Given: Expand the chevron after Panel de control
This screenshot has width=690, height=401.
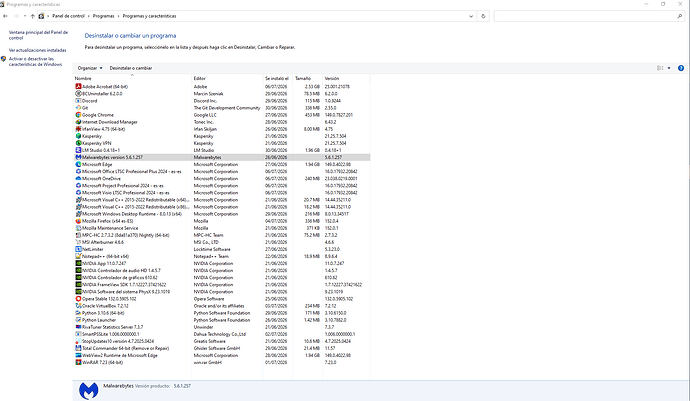Looking at the screenshot, I should pyautogui.click(x=88, y=16).
